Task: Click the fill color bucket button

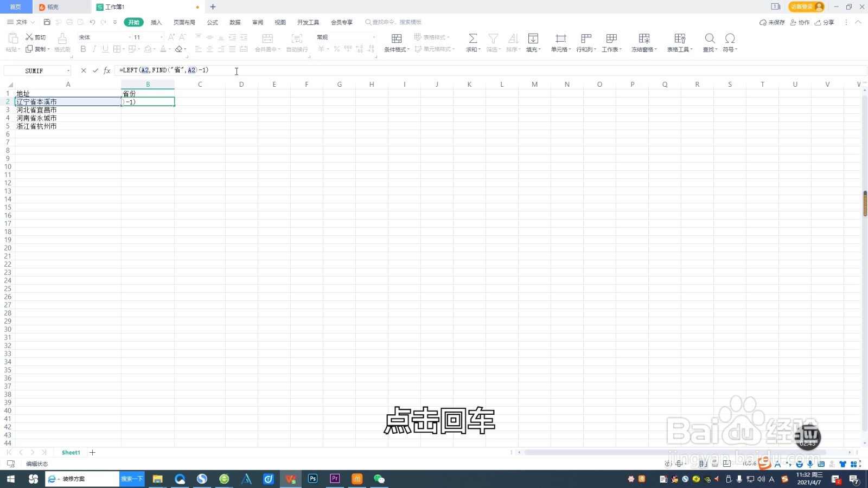Action: [148, 49]
